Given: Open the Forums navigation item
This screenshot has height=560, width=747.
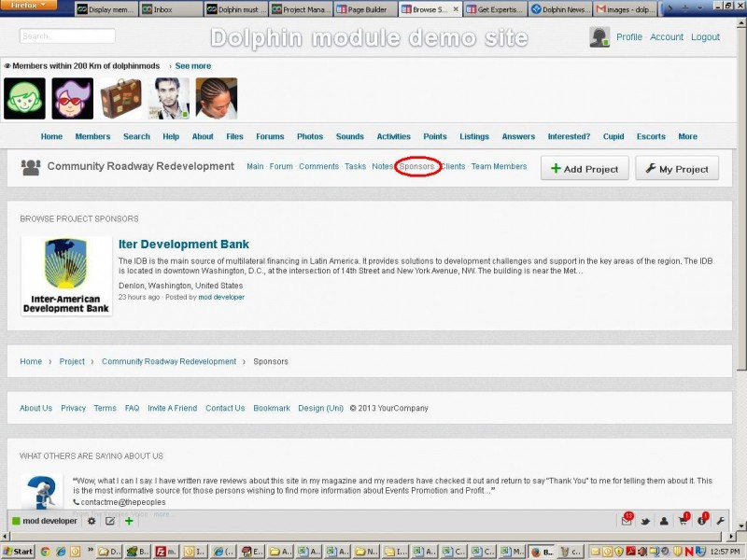Looking at the screenshot, I should 270,136.
